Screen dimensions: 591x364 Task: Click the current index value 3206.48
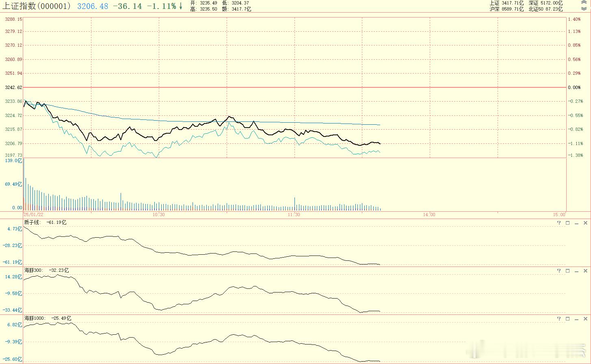(93, 6)
